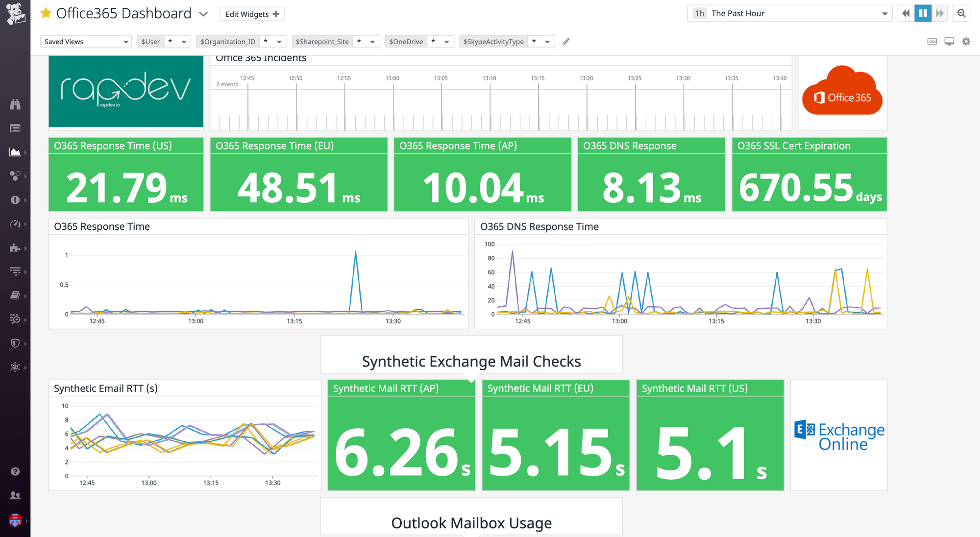Click the O365 Response Time (EU) widget title
Image resolution: width=980 pixels, height=537 pixels.
pyautogui.click(x=274, y=146)
